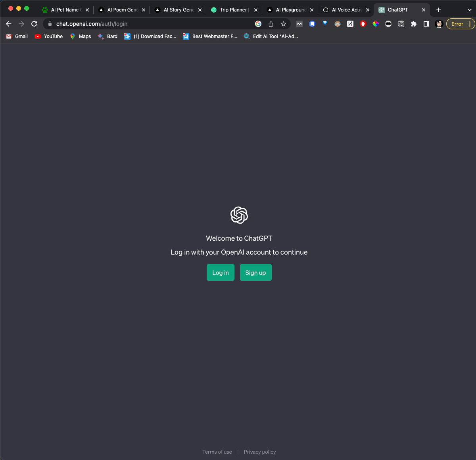This screenshot has width=476, height=460.
Task: Click the gray M extension icon
Action: (x=299, y=24)
